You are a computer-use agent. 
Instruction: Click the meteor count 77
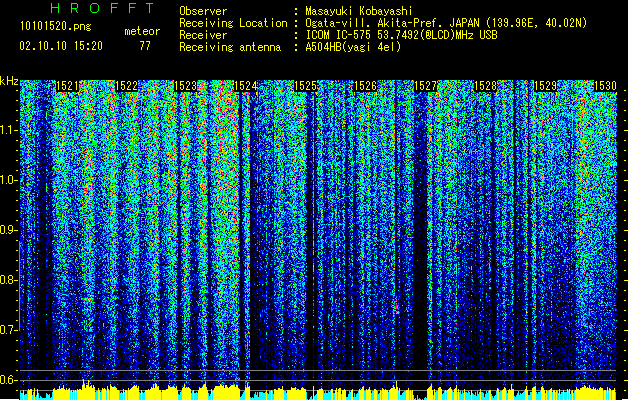145,46
